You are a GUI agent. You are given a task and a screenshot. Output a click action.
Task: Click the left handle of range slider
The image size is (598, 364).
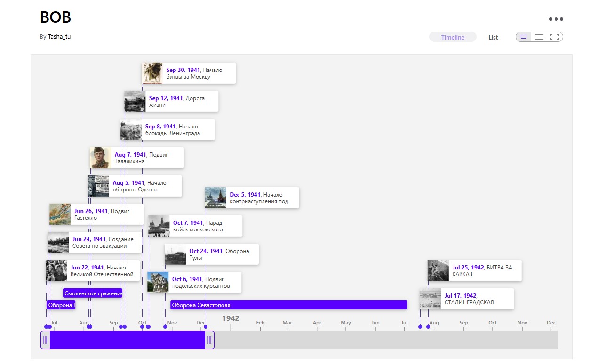click(x=45, y=340)
